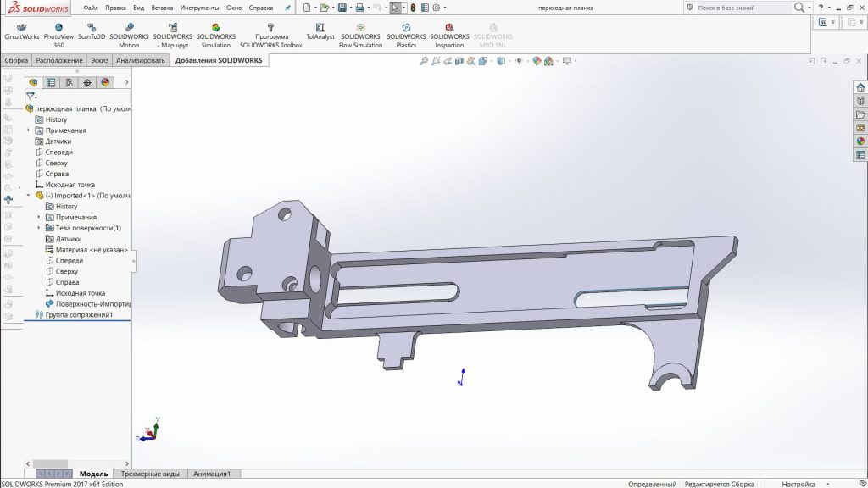Open the DisplayManager tab
This screenshot has width=868, height=488.
point(105,82)
